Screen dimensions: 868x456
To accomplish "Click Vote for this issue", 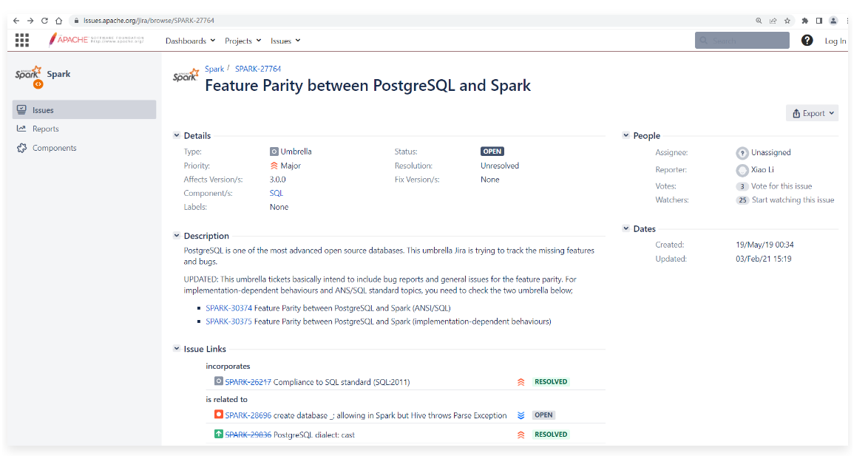I will [781, 186].
